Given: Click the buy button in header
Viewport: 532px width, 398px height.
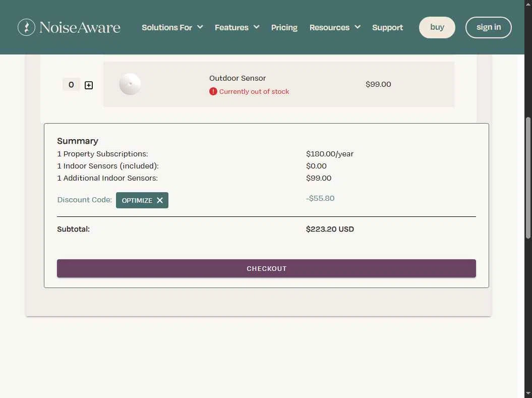Looking at the screenshot, I should (437, 27).
